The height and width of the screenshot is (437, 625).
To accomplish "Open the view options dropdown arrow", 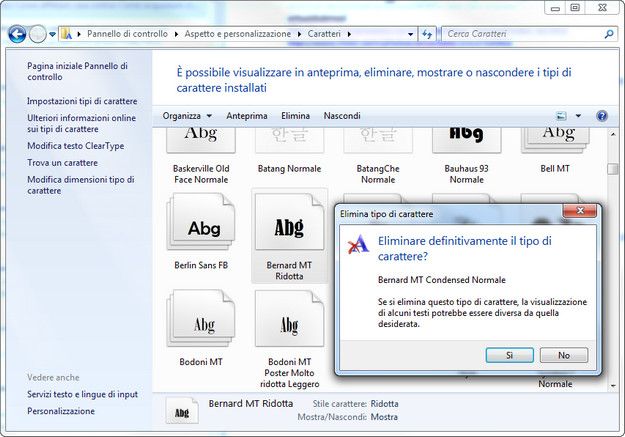I will pyautogui.click(x=578, y=116).
